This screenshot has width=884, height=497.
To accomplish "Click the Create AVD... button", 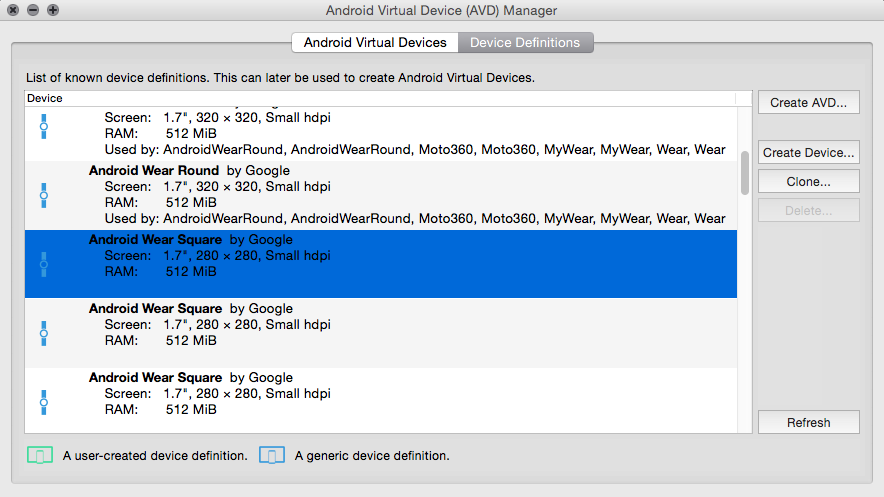I will pos(808,103).
